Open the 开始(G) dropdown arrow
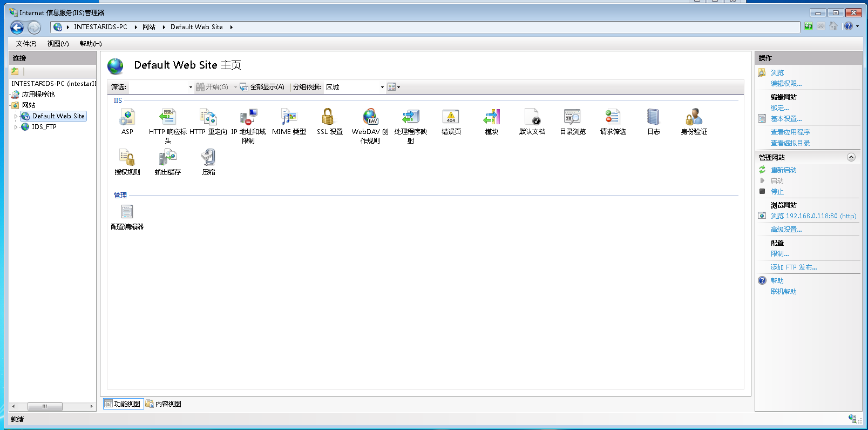 point(235,87)
